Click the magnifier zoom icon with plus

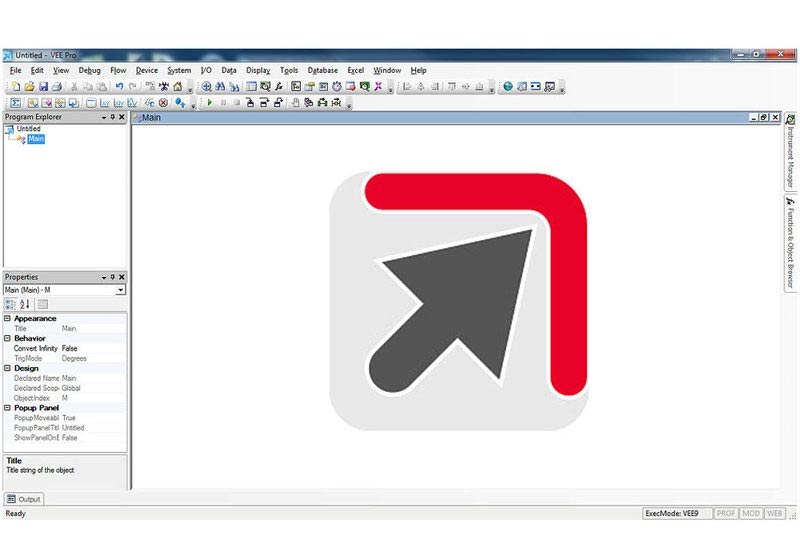pyautogui.click(x=206, y=87)
